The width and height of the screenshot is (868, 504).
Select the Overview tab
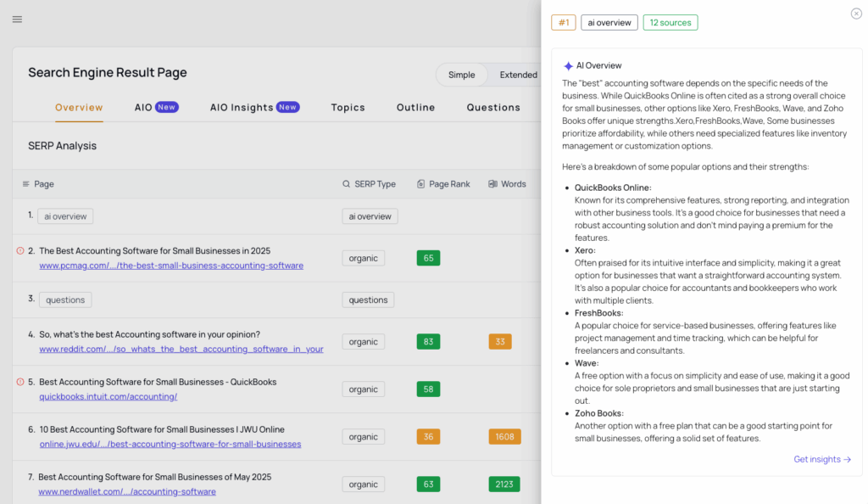[79, 108]
